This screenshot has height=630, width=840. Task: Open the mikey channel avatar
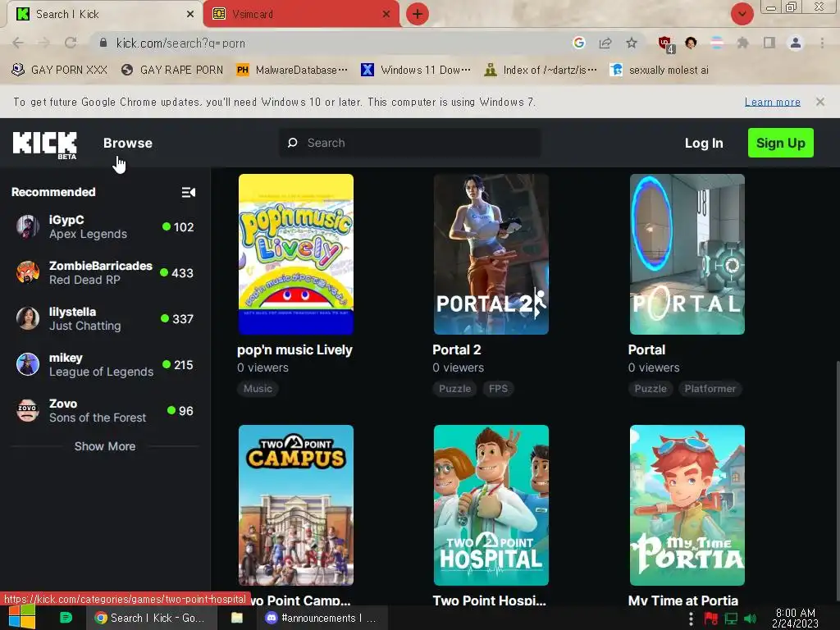[27, 364]
